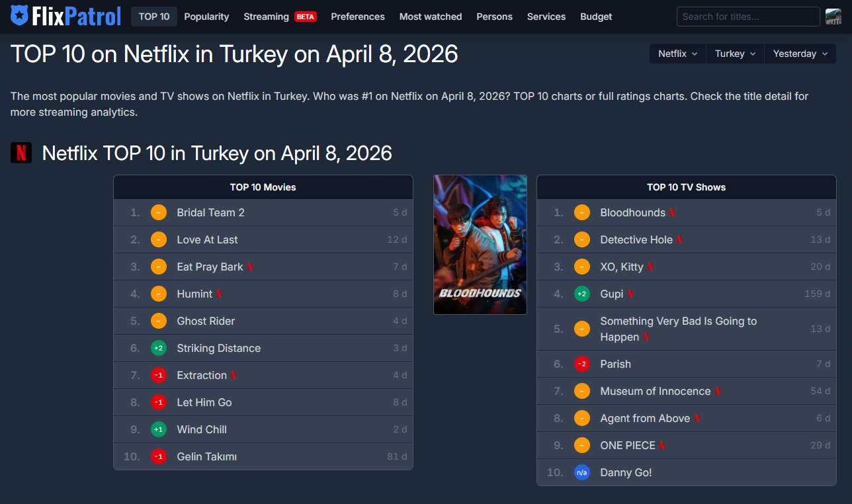The height and width of the screenshot is (504, 852).
Task: Click the FlixPatrol shield logo
Action: coord(20,16)
